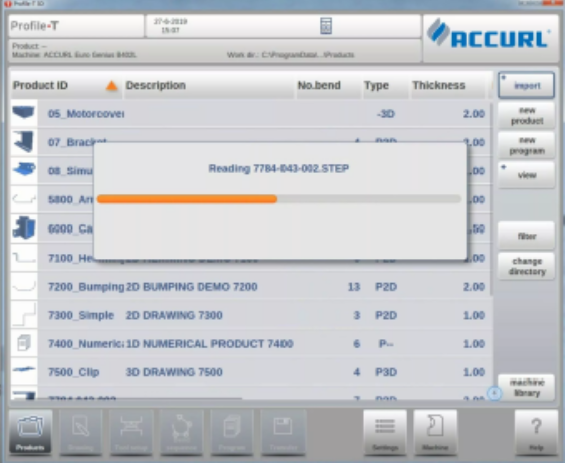
Task: Click the 7400_Numerical product icon
Action: tap(24, 343)
